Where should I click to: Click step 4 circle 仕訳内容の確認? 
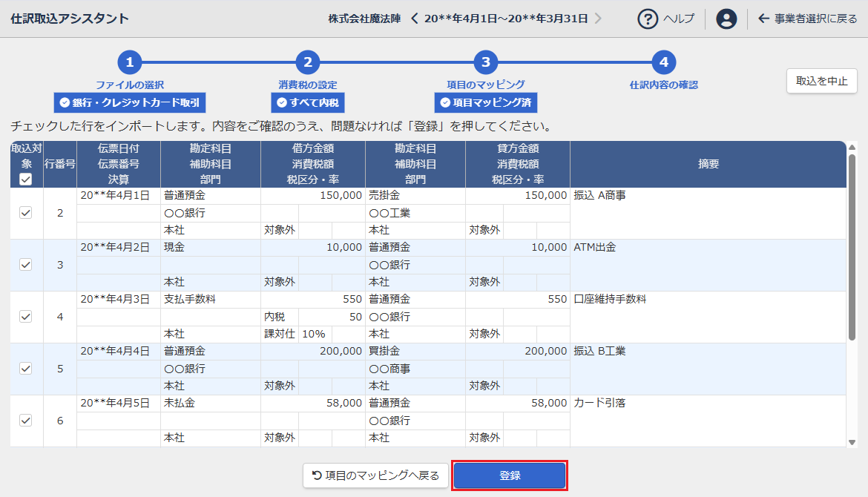click(663, 62)
